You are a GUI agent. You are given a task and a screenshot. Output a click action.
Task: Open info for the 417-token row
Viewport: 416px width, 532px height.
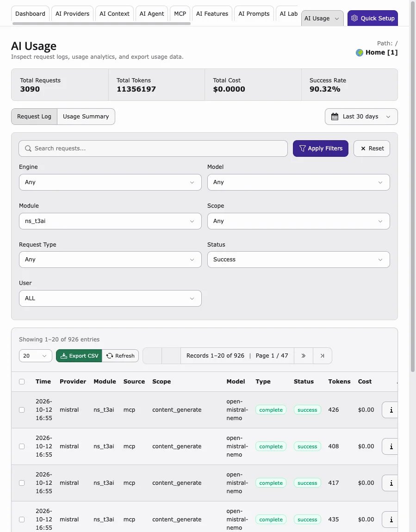(x=390, y=483)
